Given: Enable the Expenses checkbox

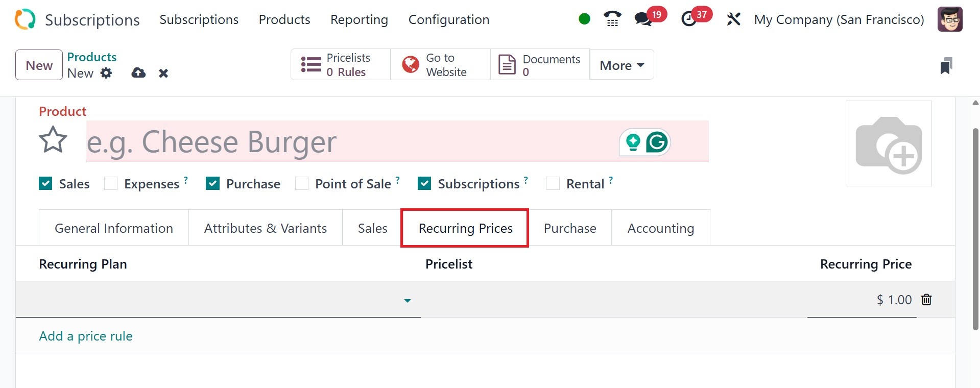Looking at the screenshot, I should click(111, 184).
